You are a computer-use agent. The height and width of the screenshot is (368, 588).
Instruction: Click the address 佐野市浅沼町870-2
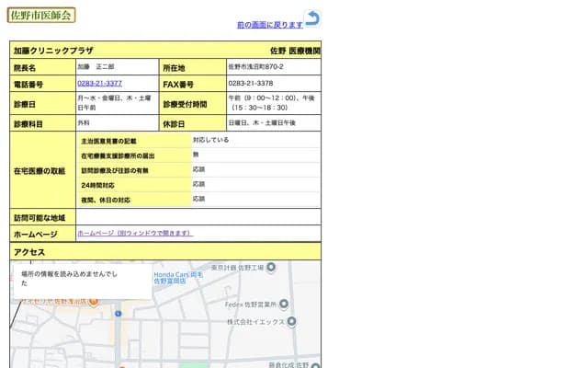click(255, 67)
